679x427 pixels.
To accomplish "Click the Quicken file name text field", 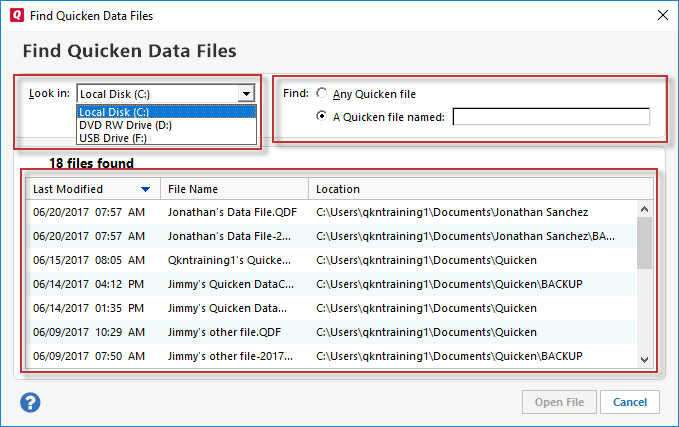I will point(550,117).
